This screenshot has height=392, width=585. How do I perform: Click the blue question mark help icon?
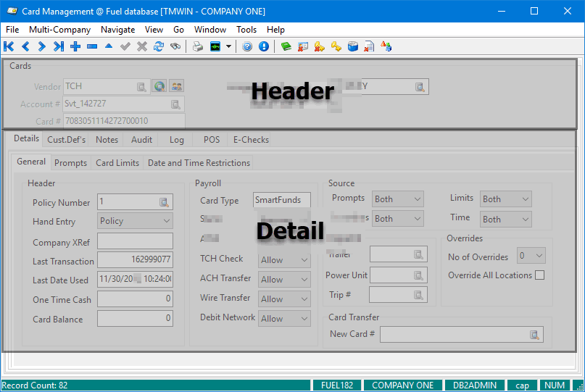pyautogui.click(x=247, y=46)
